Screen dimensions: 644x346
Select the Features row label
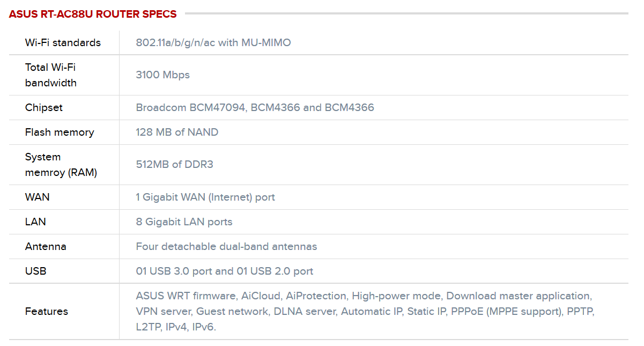tap(47, 311)
